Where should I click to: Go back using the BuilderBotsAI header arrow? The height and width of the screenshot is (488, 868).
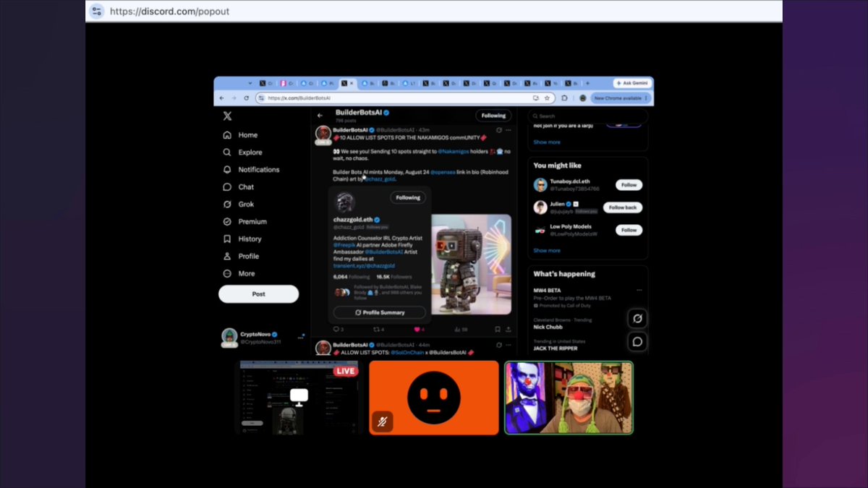tap(320, 116)
